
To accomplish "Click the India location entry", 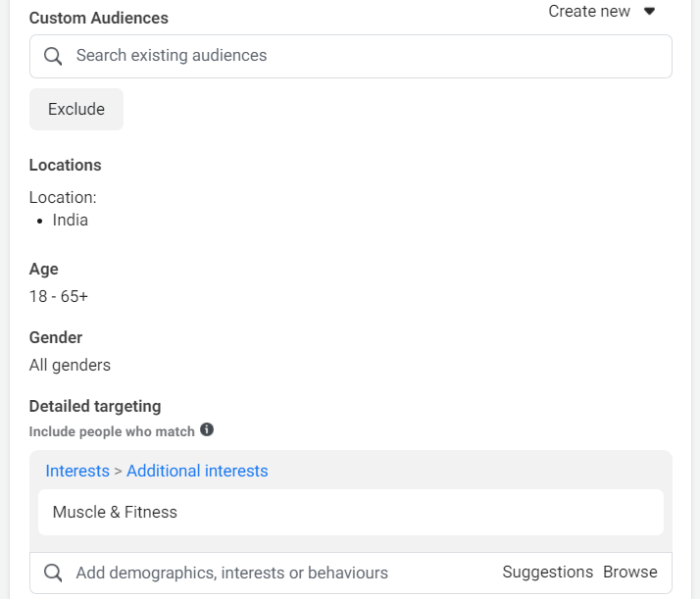I will pos(70,220).
